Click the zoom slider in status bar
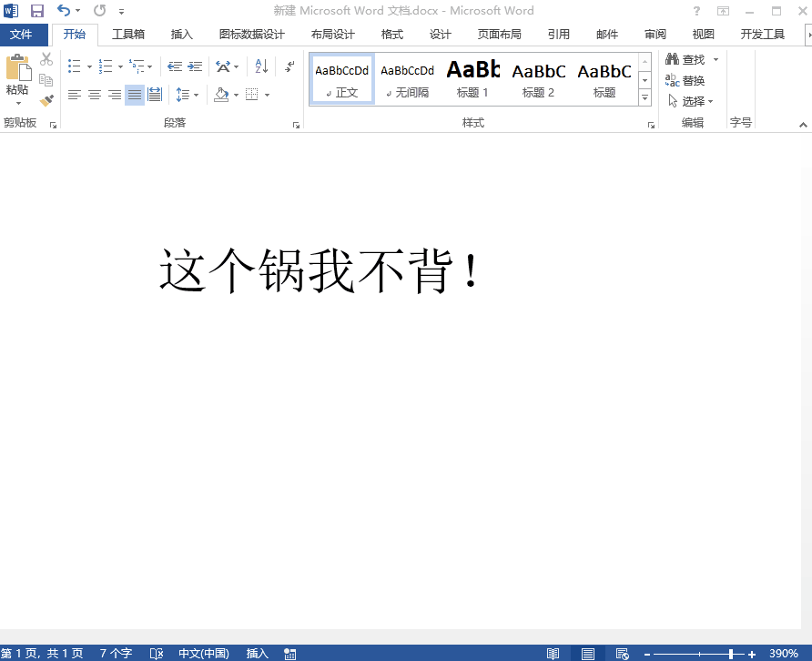The width and height of the screenshot is (812, 661). coord(730,654)
